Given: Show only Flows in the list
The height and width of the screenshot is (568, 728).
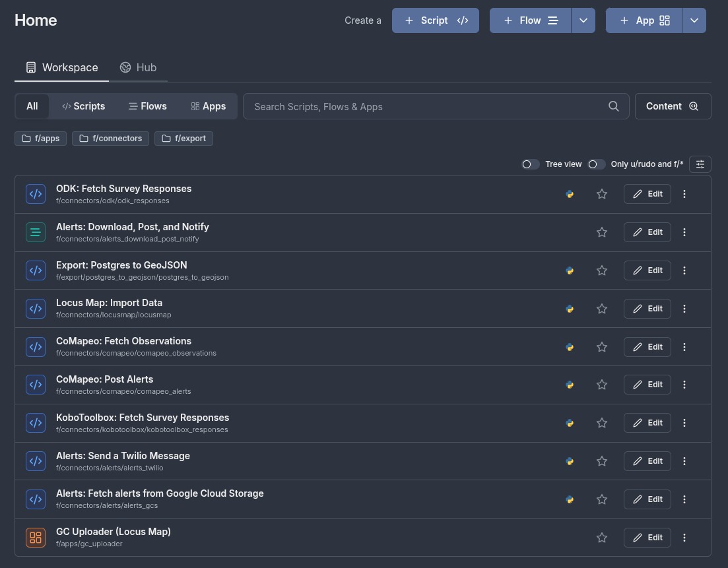Looking at the screenshot, I should 147,106.
